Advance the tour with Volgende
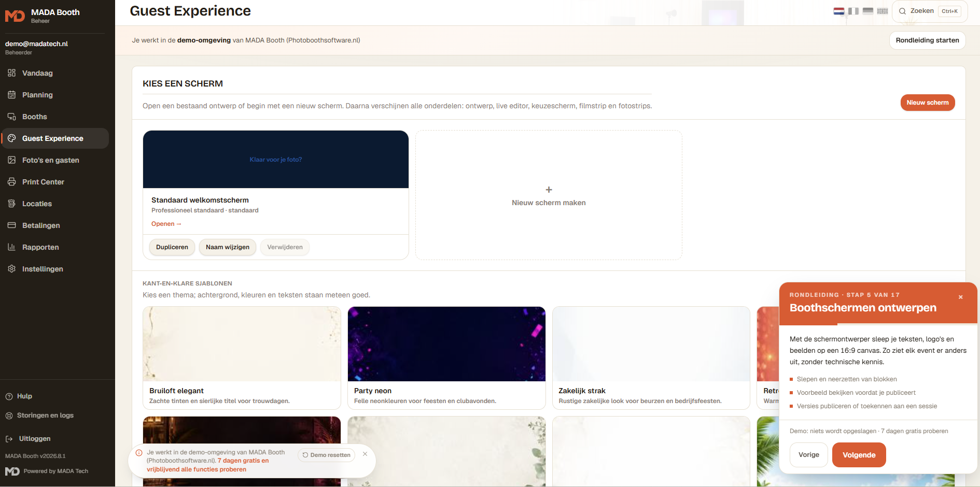Viewport: 980px width, 487px height. click(859, 455)
